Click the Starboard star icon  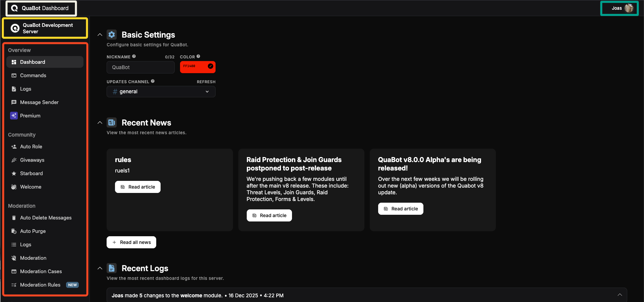pyautogui.click(x=14, y=173)
